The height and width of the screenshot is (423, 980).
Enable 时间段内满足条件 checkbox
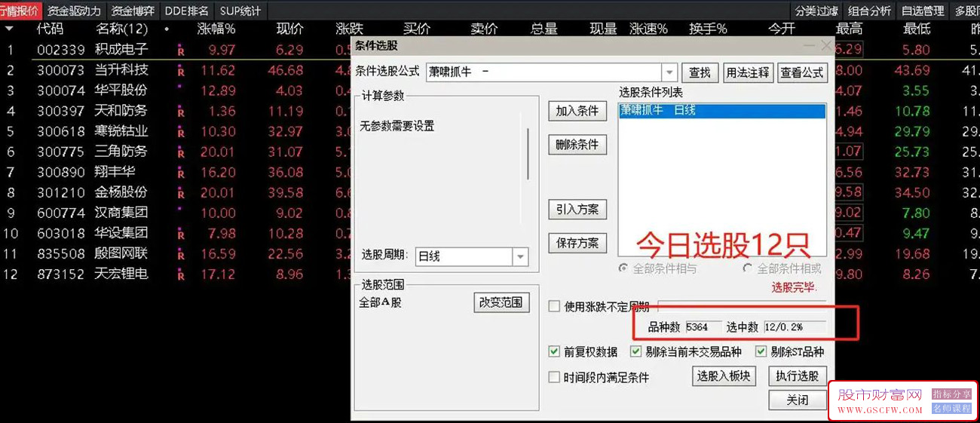tap(554, 377)
